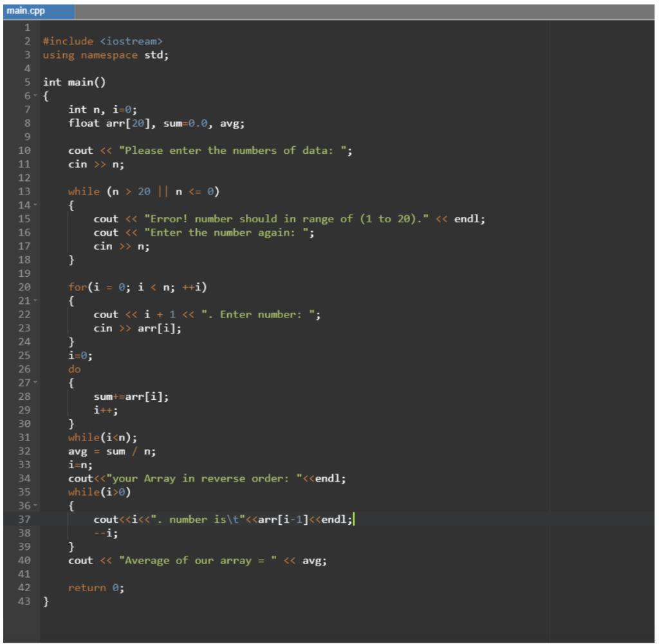Click 'your Array in reverse order' string
The height and width of the screenshot is (644, 659).
(x=204, y=478)
